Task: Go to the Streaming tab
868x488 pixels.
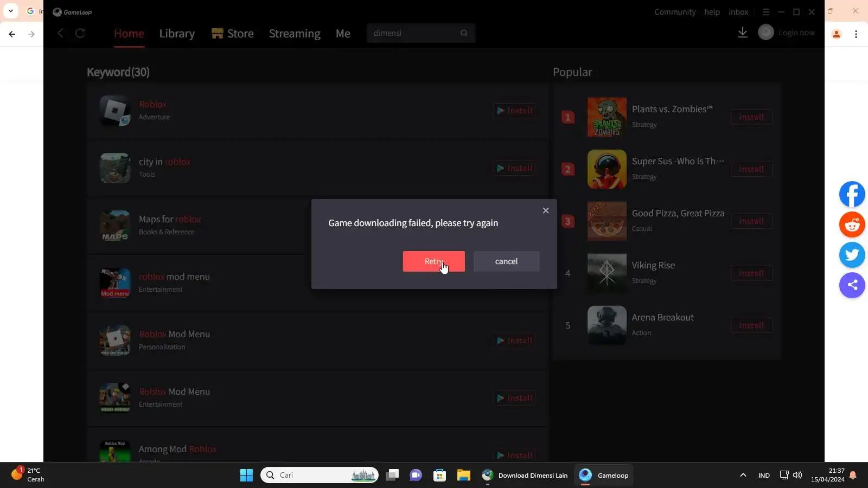Action: [295, 34]
